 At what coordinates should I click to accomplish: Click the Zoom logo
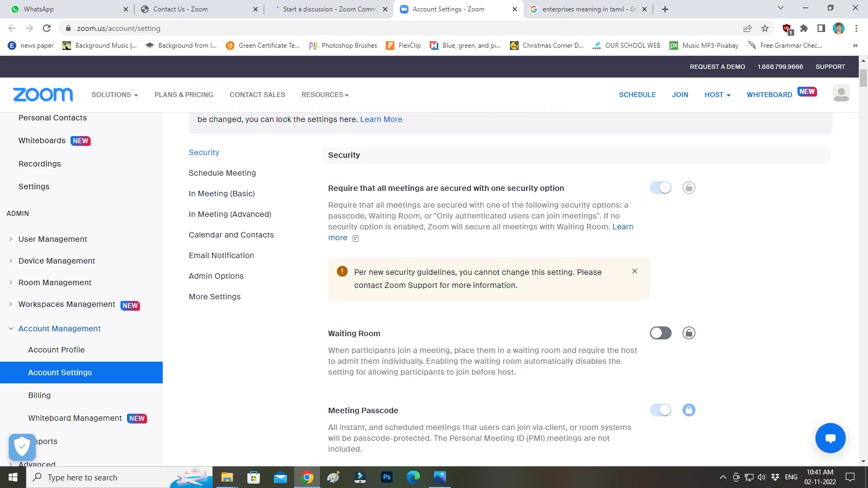(x=43, y=94)
